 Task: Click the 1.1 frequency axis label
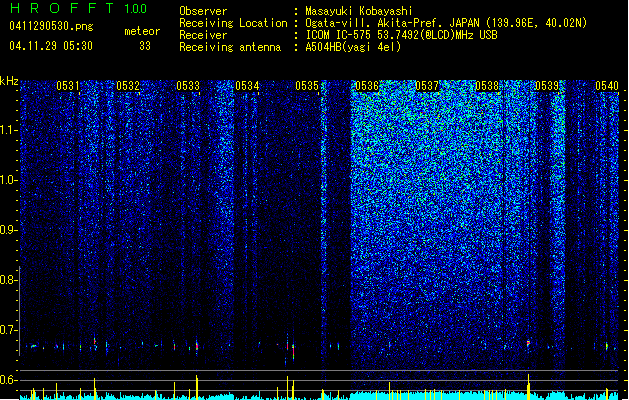click(9, 130)
